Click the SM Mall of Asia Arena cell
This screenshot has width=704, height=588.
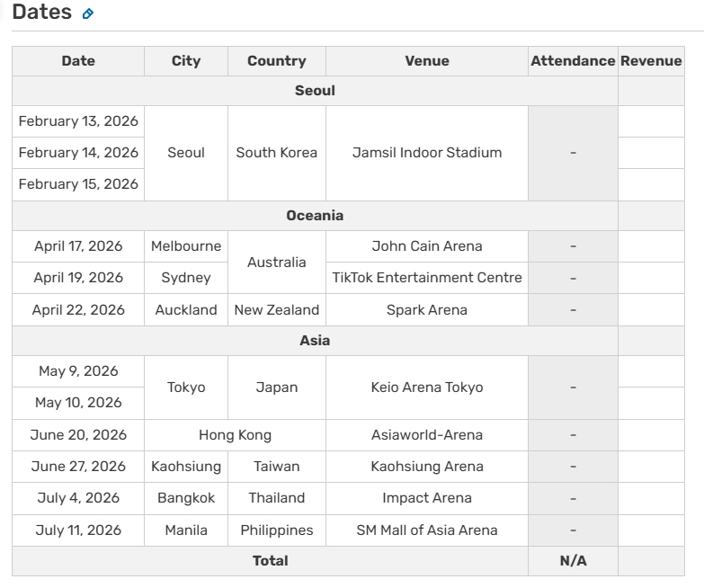coord(427,530)
